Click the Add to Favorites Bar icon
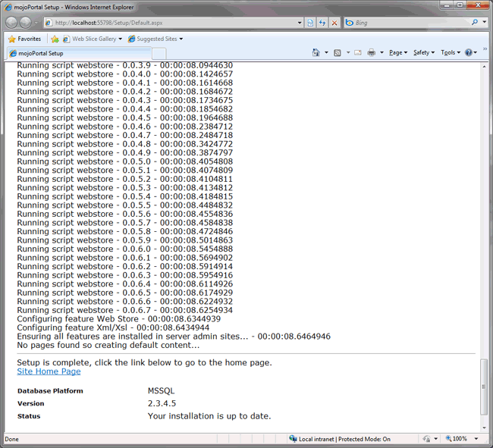Viewport: 493px width, 448px height. pyautogui.click(x=55, y=39)
